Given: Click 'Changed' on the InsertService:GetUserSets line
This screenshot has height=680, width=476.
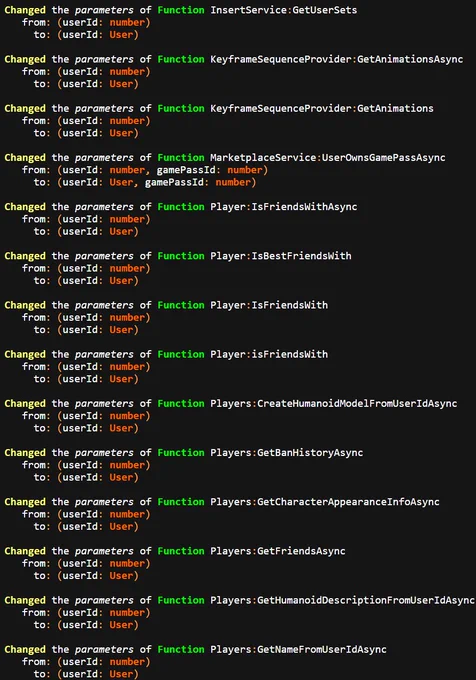Looking at the screenshot, I should pyautogui.click(x=25, y=10).
